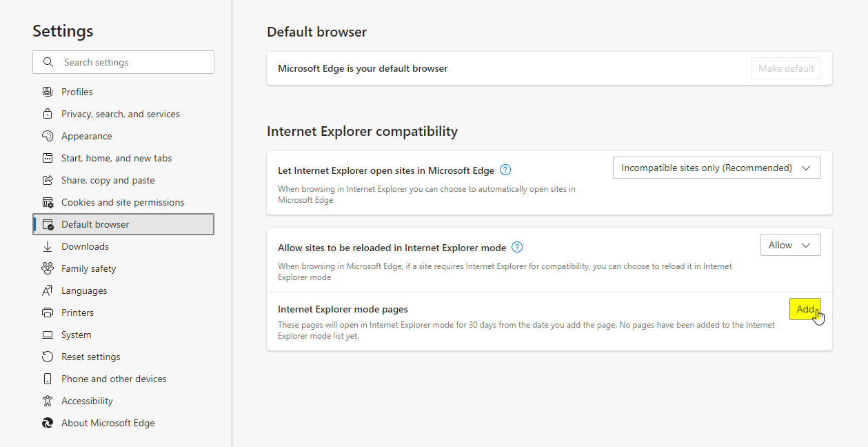
Task: Click the Family safety icon
Action: coord(48,268)
